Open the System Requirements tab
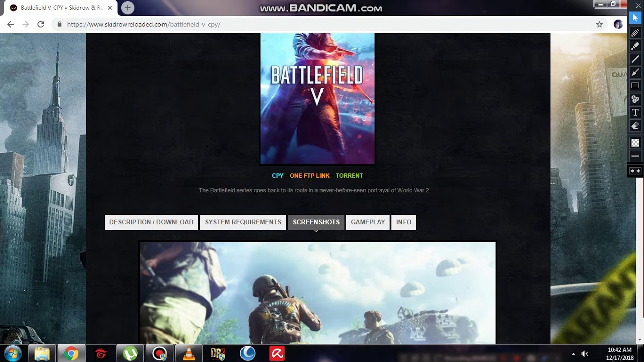 click(x=243, y=222)
